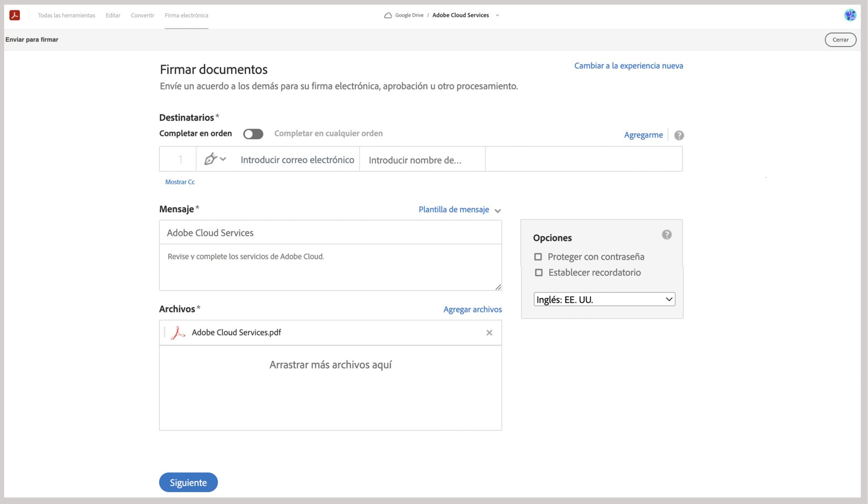Image resolution: width=868 pixels, height=504 pixels.
Task: Click the Google Drive cloud icon
Action: [388, 15]
